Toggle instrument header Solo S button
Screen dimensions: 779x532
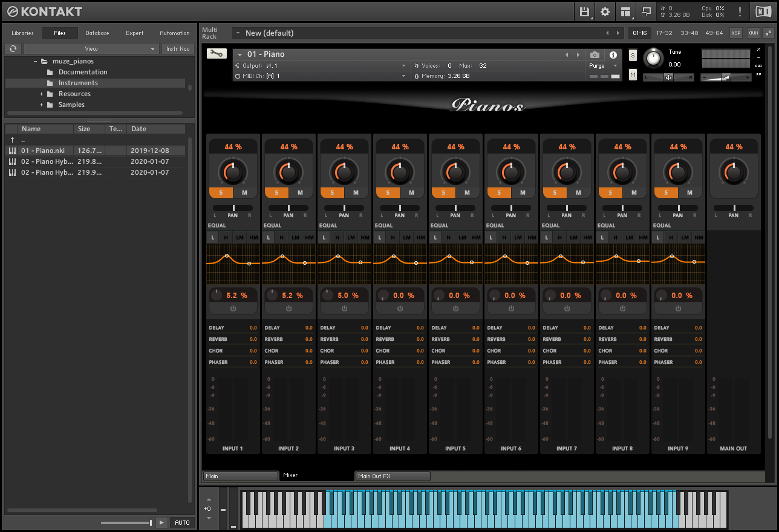pyautogui.click(x=633, y=55)
